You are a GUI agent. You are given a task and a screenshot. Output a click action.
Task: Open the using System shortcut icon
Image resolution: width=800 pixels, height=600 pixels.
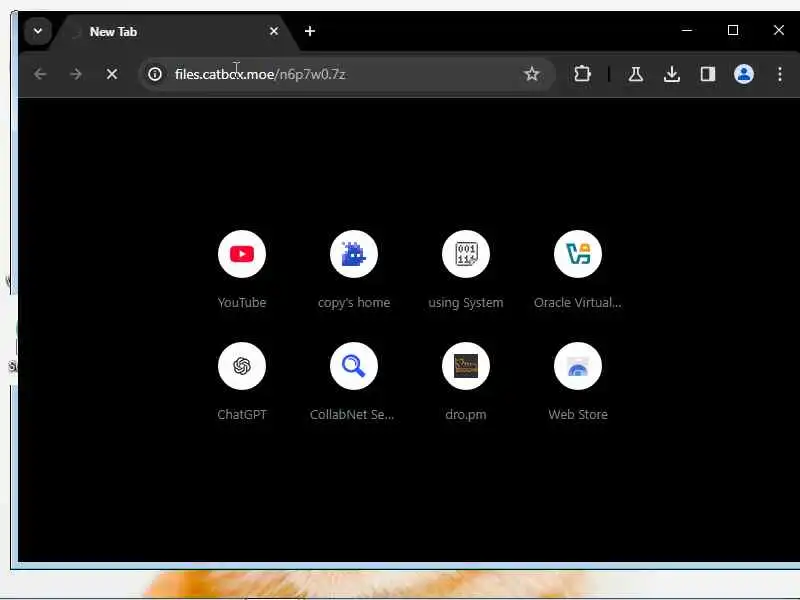[x=466, y=254]
